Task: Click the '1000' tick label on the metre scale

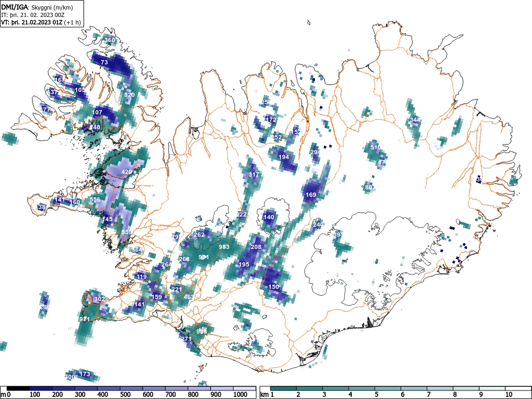Action: (240, 395)
